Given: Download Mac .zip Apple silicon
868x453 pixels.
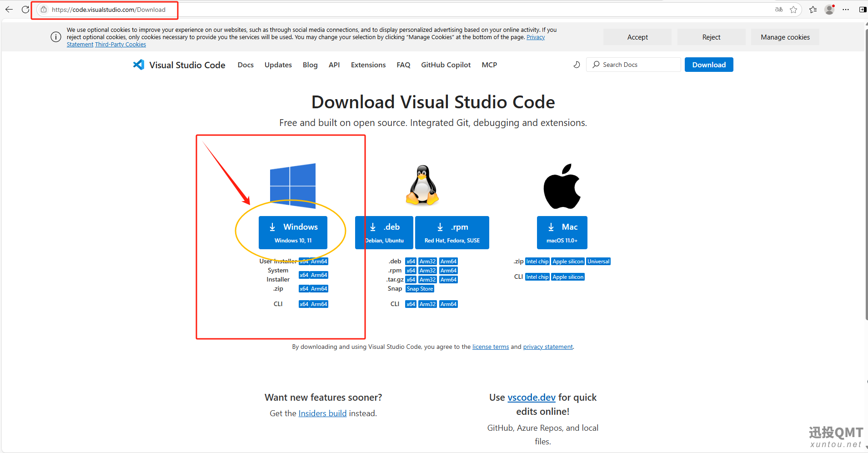Looking at the screenshot, I should pos(568,262).
